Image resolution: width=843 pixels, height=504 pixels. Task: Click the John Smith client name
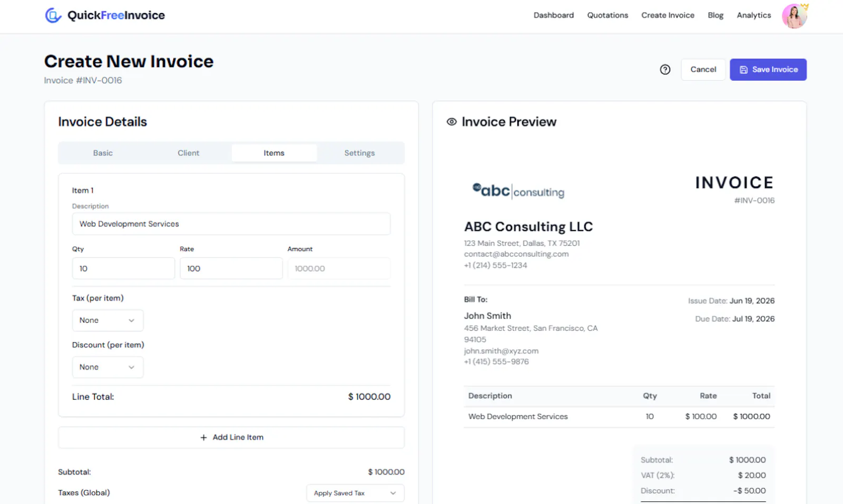point(487,315)
